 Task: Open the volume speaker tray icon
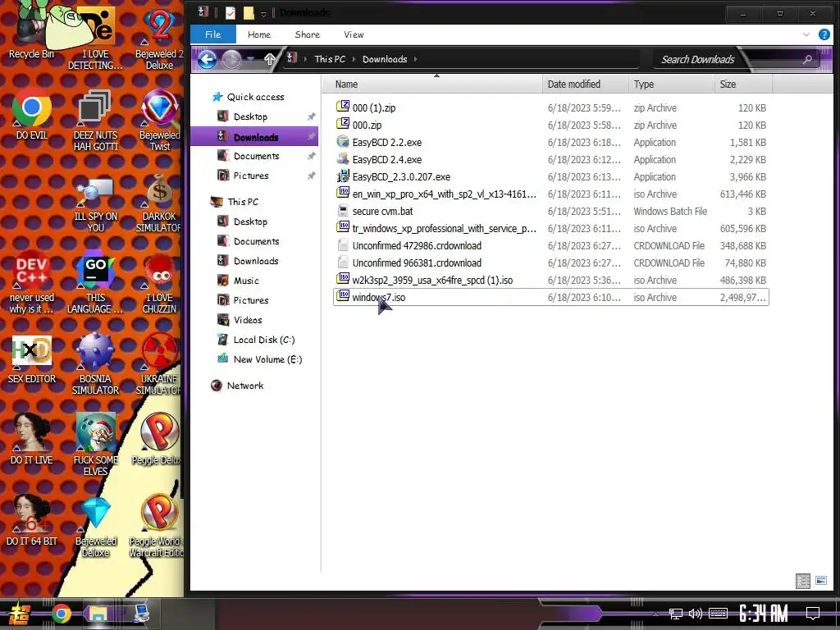pyautogui.click(x=696, y=614)
